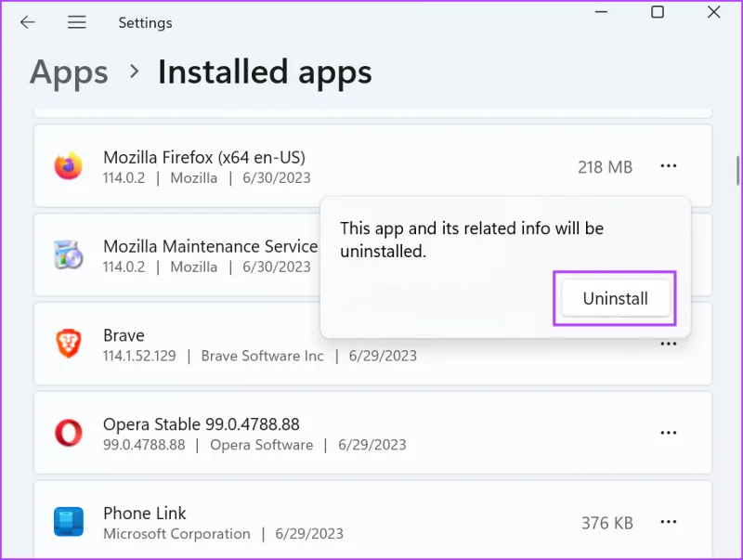Go back with the back arrow
Image resolution: width=743 pixels, height=560 pixels.
point(28,22)
